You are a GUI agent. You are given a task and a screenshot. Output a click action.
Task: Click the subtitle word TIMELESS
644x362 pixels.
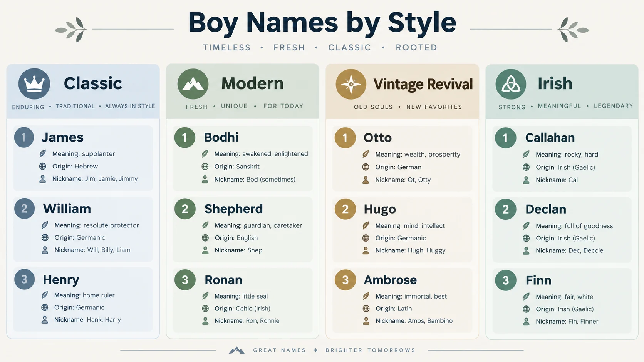pos(227,48)
